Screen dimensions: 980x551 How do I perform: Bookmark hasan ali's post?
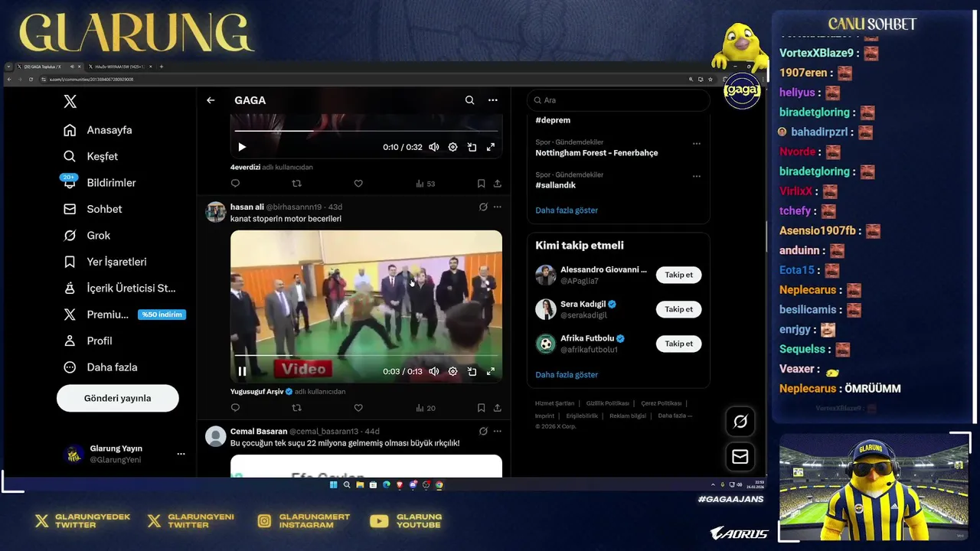coord(481,408)
